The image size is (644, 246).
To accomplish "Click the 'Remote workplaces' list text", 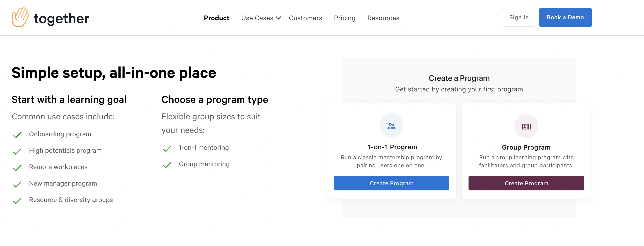I will [x=58, y=167].
